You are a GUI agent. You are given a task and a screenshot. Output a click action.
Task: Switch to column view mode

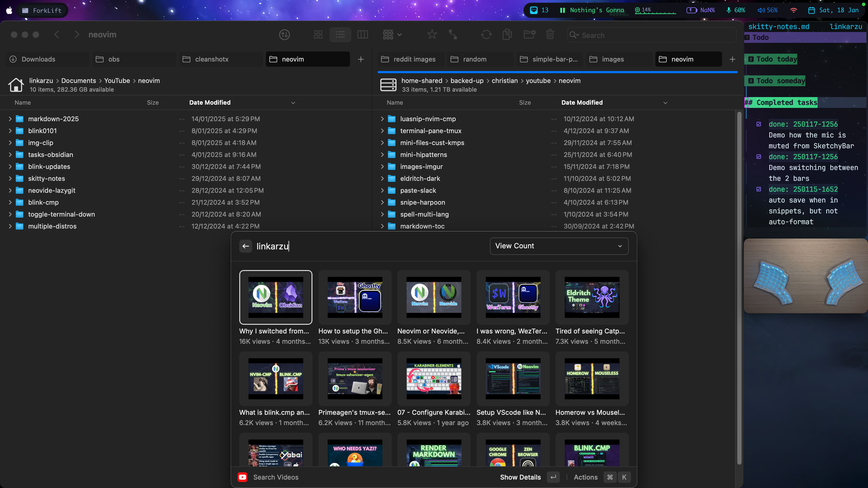(363, 35)
